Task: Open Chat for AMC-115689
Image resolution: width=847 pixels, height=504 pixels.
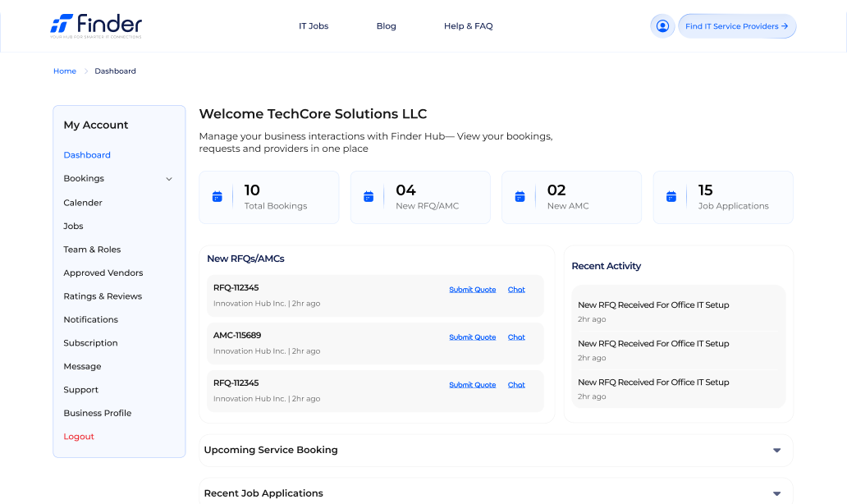Action: point(516,337)
